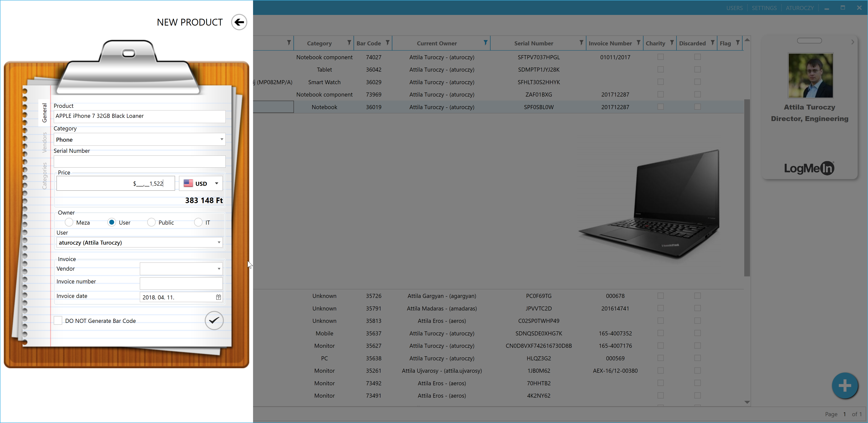Confirm new product with checkmark button
This screenshot has height=423, width=868.
pos(214,320)
